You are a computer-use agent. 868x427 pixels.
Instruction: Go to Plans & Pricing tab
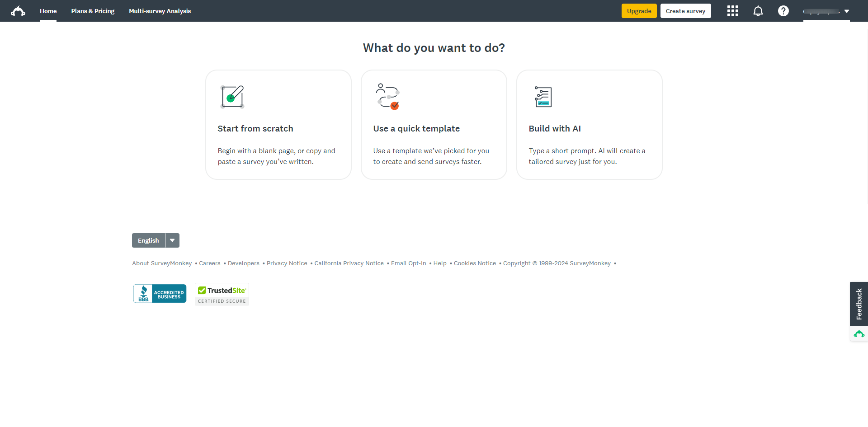pos(93,11)
